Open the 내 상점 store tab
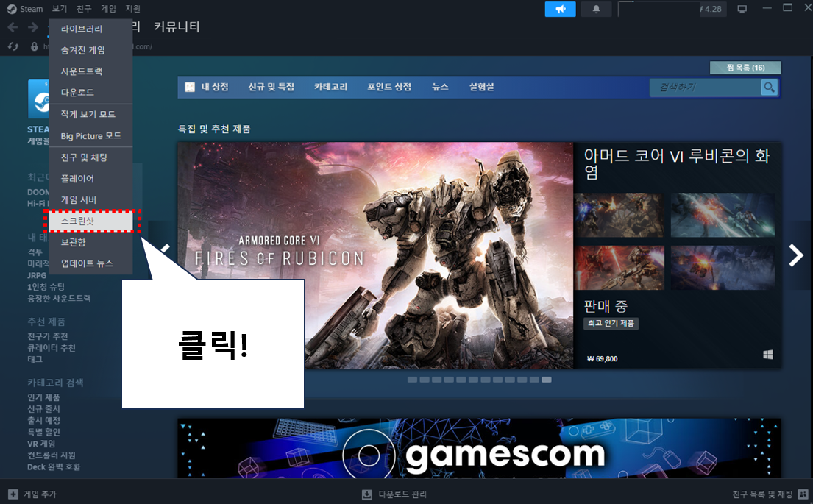The width and height of the screenshot is (813, 504). tap(215, 87)
